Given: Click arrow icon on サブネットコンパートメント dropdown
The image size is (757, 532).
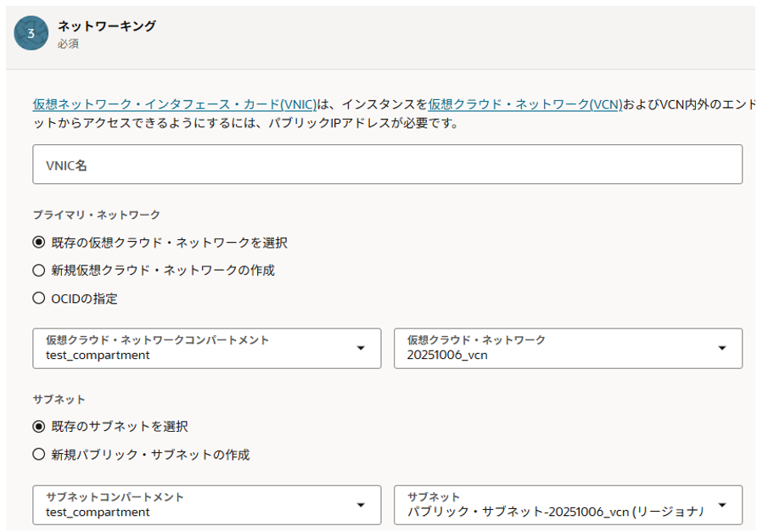Looking at the screenshot, I should click(361, 505).
